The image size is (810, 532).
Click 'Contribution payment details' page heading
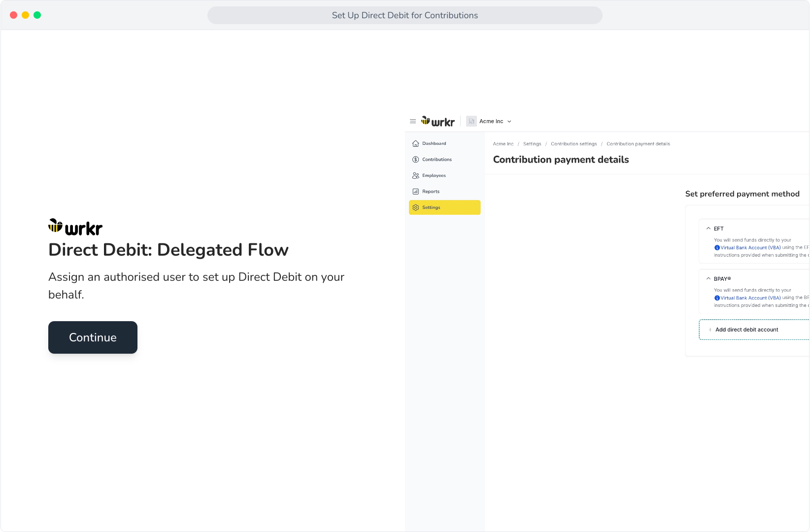[561, 160]
